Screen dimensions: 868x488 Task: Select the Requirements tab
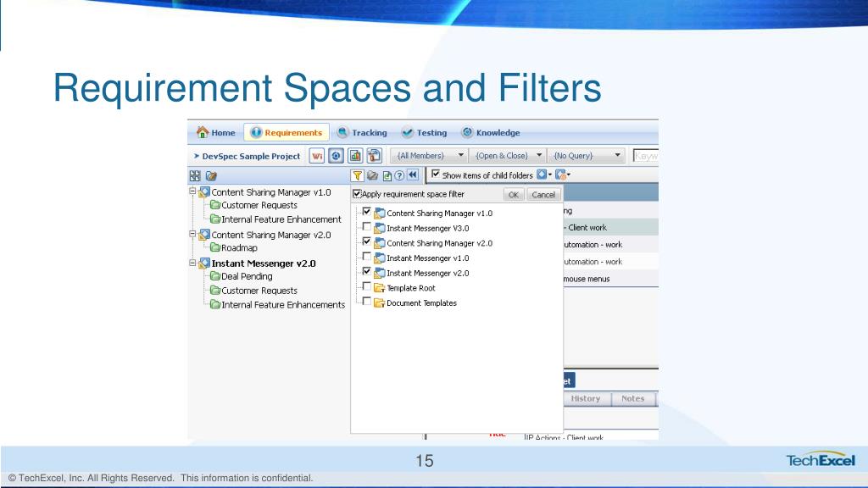[x=287, y=133]
